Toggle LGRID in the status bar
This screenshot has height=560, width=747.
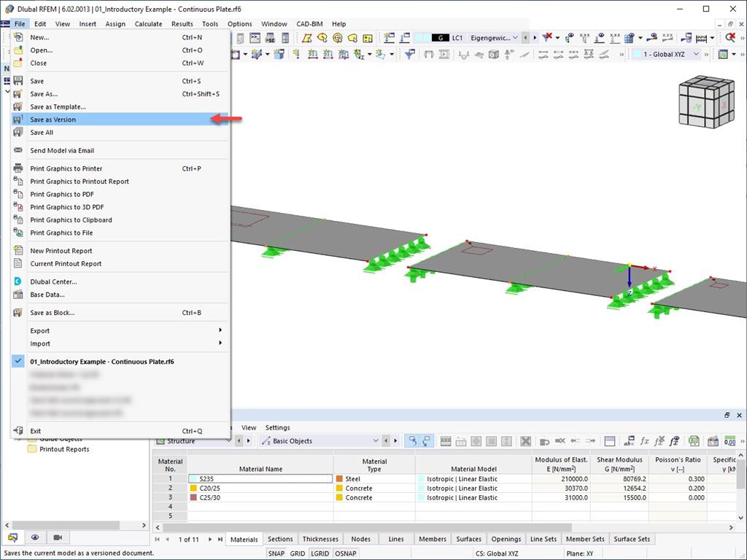pos(320,553)
